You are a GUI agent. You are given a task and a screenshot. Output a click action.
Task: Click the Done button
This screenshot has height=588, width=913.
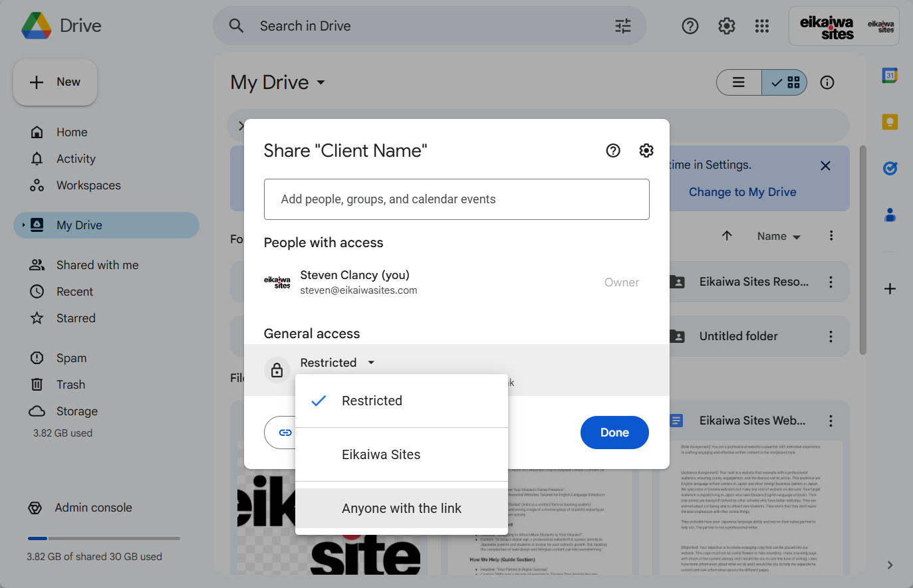(614, 433)
